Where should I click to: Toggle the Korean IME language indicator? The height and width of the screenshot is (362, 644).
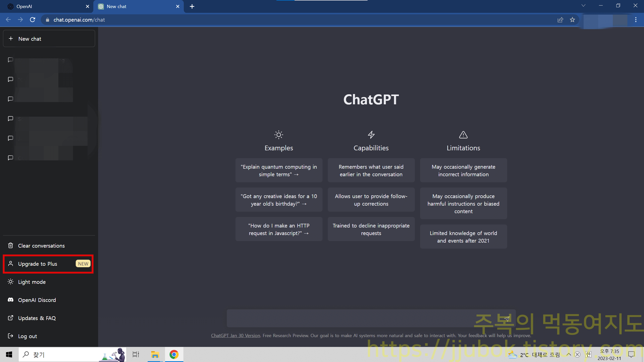coord(588,354)
